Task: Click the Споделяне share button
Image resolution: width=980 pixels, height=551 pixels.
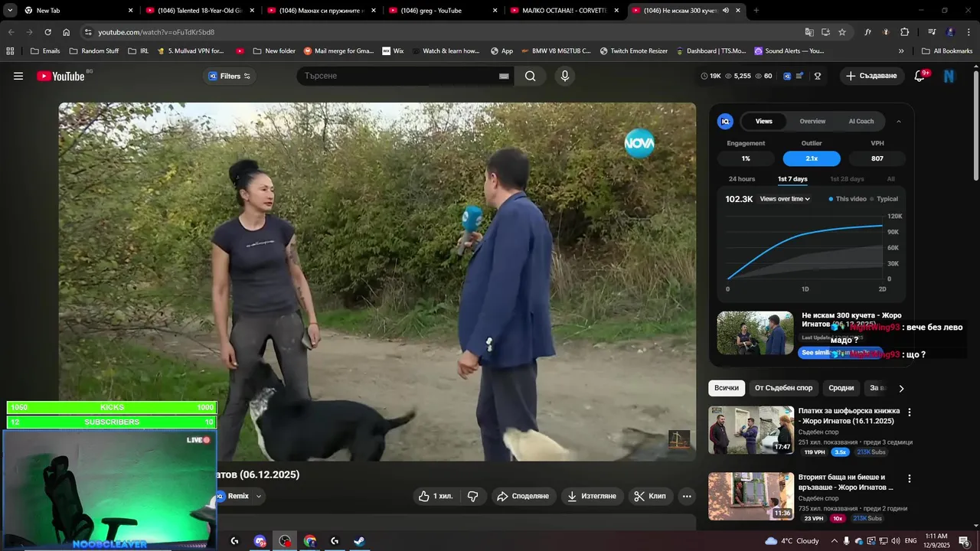Action: click(x=523, y=496)
